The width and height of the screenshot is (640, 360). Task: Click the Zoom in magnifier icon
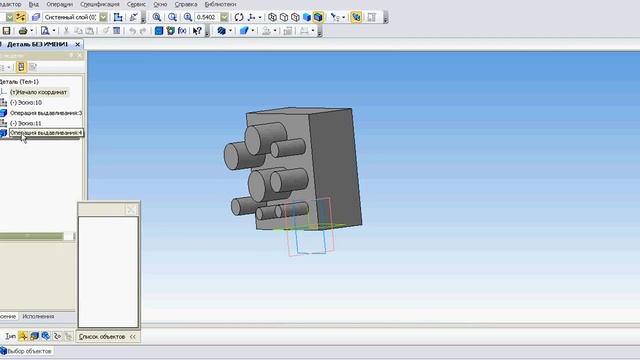tap(157, 17)
